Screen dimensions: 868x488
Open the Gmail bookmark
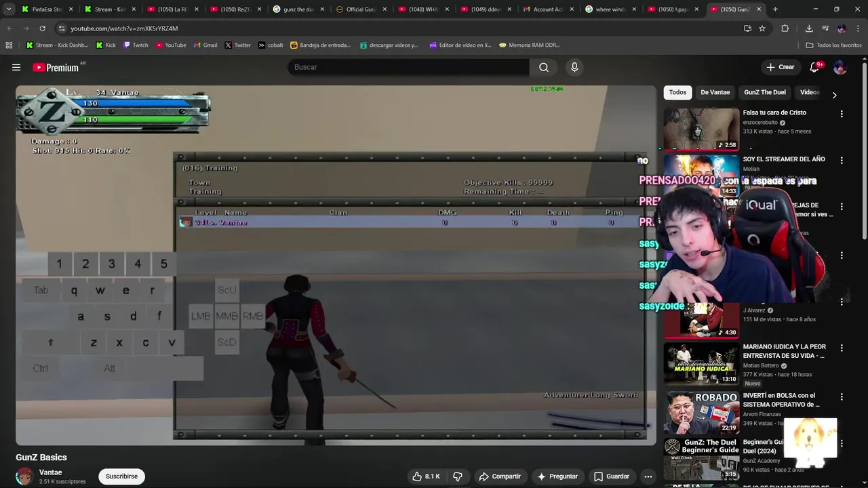205,45
